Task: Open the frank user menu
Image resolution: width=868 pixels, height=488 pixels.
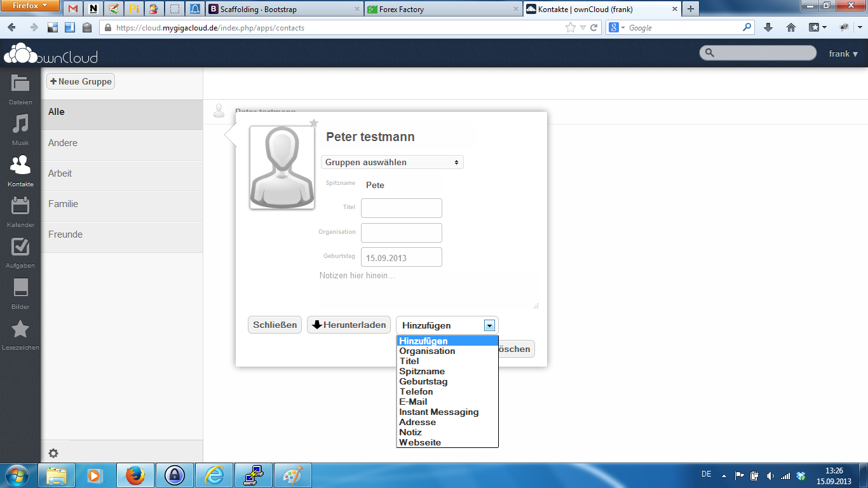Action: click(x=844, y=53)
